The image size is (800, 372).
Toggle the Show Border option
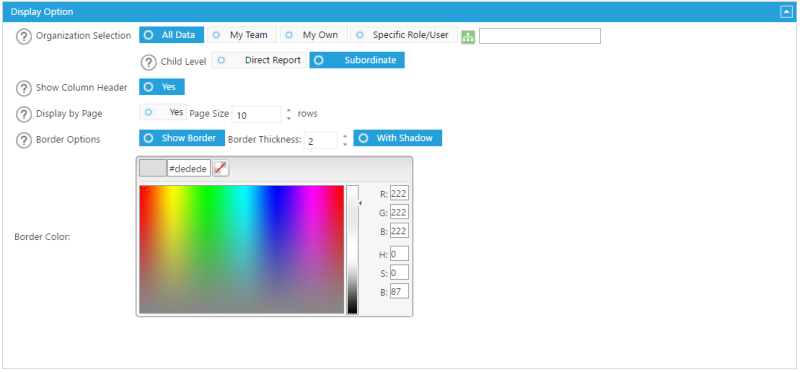(x=182, y=138)
